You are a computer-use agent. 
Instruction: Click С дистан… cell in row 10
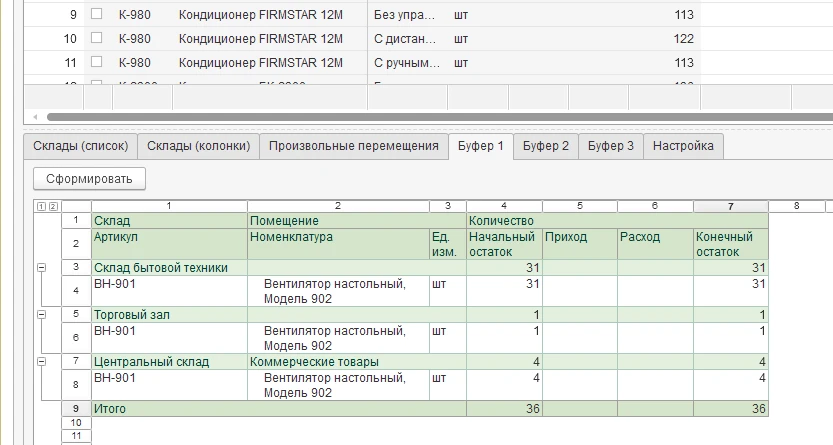point(405,39)
